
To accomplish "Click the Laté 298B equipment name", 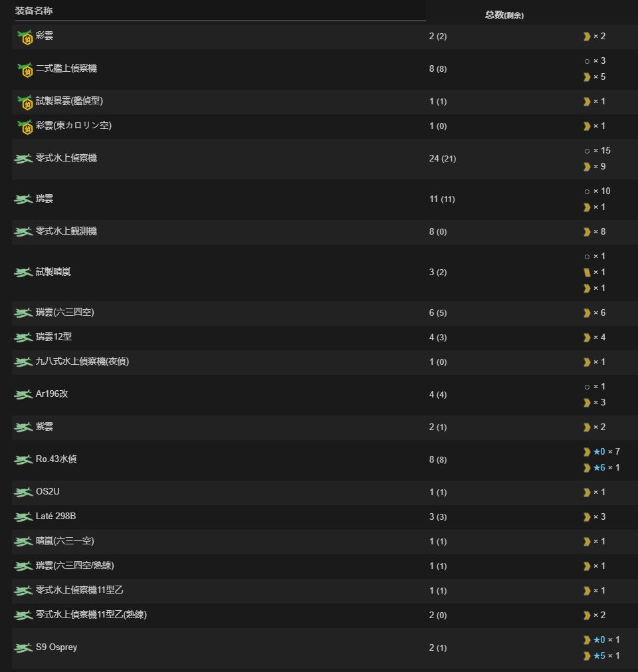I will pyautogui.click(x=56, y=517).
